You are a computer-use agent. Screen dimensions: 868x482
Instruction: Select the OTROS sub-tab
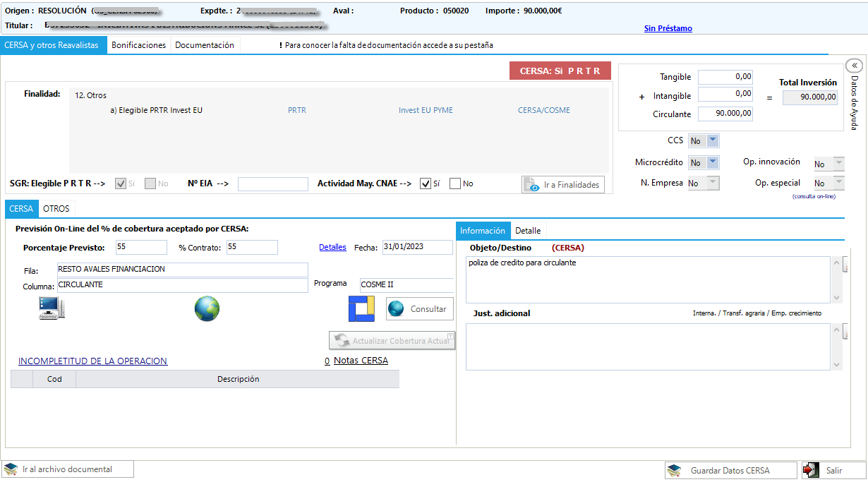coord(56,209)
